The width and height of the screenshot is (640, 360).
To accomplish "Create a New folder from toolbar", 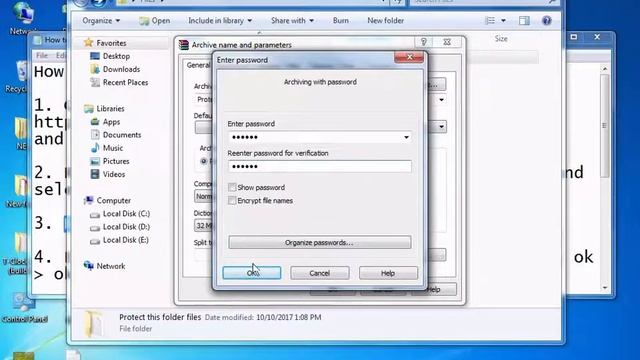I will click(x=385, y=20).
